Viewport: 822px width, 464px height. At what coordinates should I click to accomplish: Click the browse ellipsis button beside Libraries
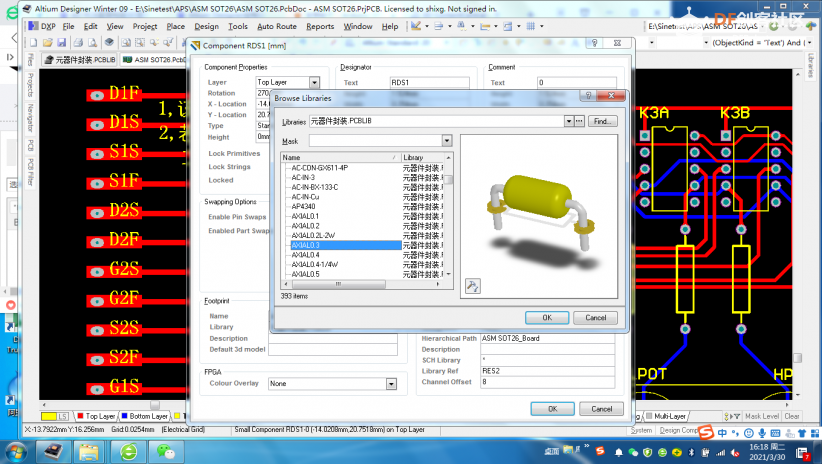[x=579, y=121]
